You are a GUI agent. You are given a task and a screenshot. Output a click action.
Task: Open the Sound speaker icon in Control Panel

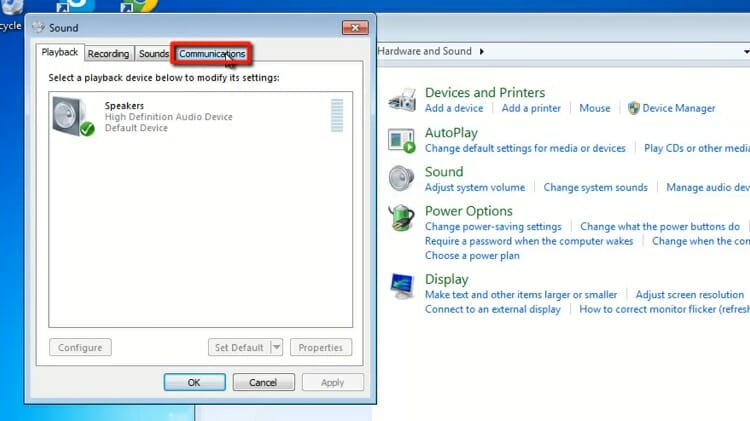[401, 178]
